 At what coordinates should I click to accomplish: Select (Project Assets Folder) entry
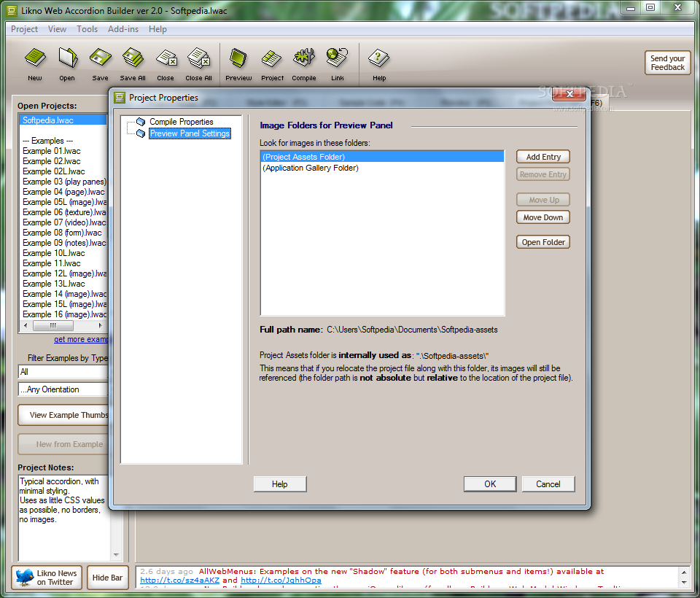tap(382, 157)
